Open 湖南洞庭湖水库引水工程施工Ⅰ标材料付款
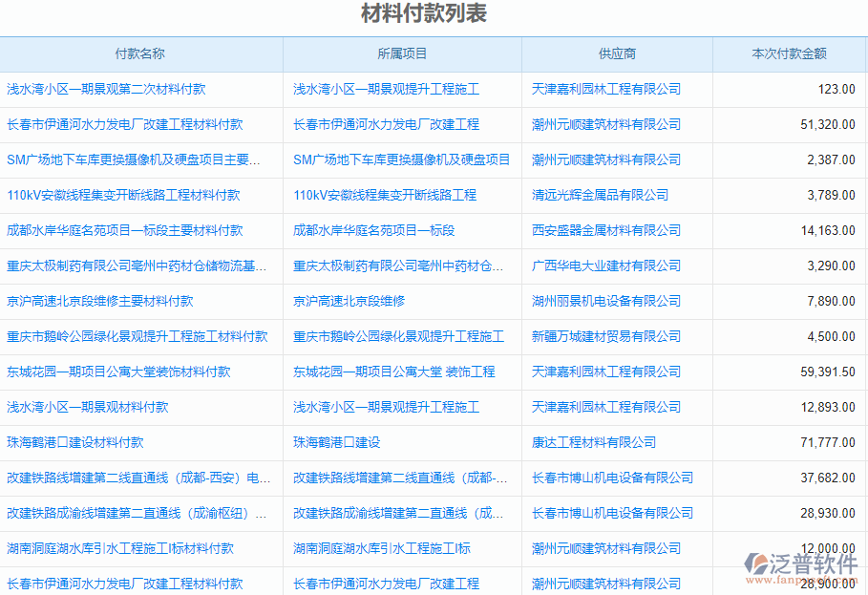This screenshot has height=595, width=868. (x=119, y=548)
